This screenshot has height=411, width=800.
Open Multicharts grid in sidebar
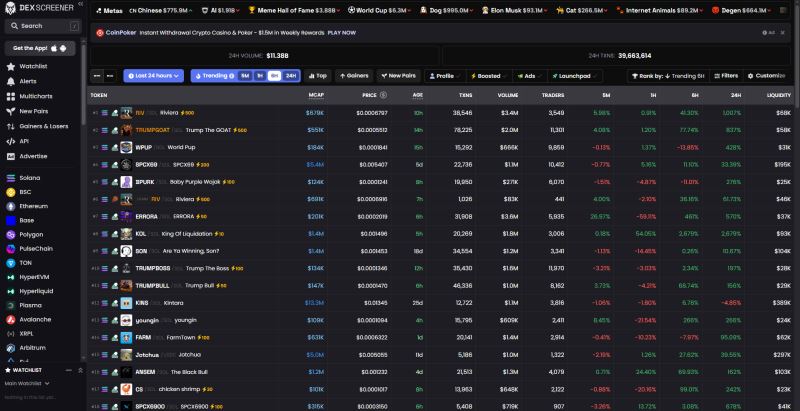pyautogui.click(x=36, y=96)
